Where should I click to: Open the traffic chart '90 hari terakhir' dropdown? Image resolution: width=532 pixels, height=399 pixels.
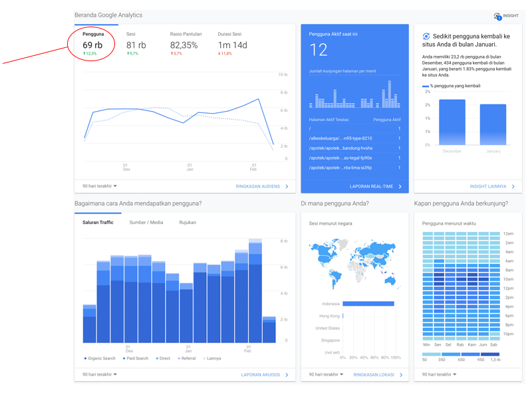(99, 374)
